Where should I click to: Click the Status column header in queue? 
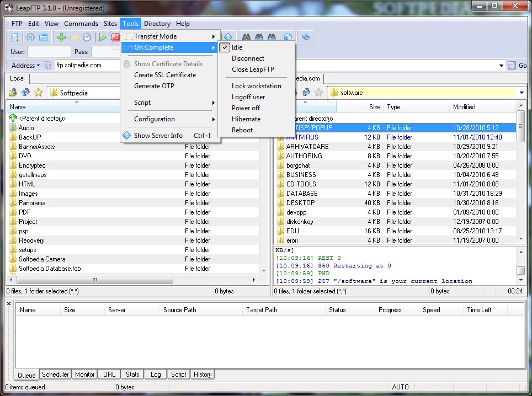coord(350,310)
